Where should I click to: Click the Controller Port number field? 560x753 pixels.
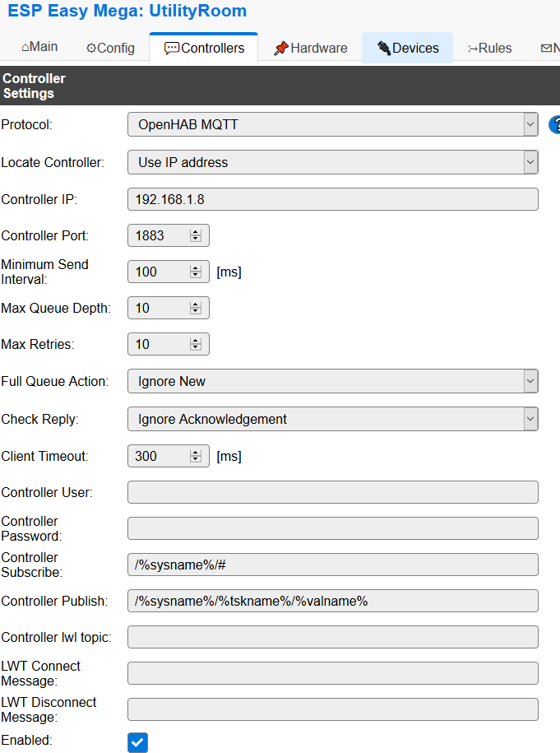pyautogui.click(x=160, y=235)
